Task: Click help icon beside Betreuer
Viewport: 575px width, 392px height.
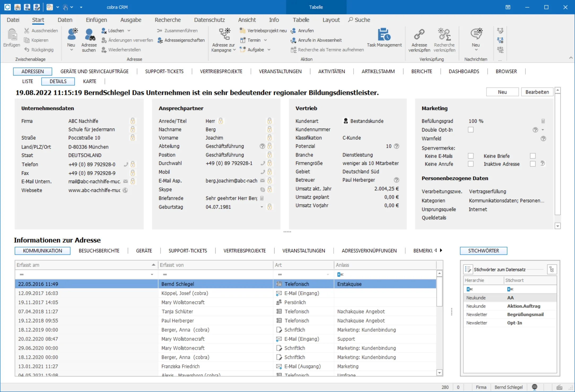Action: [397, 180]
